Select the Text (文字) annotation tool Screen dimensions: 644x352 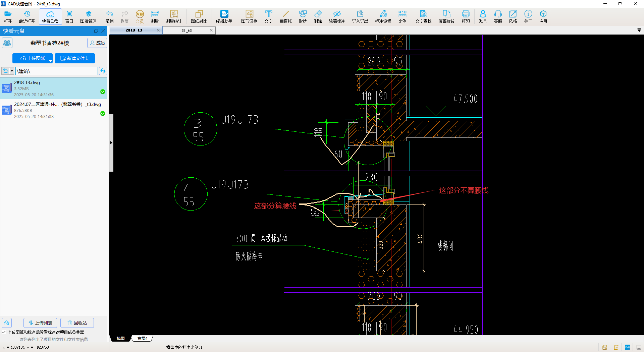268,16
